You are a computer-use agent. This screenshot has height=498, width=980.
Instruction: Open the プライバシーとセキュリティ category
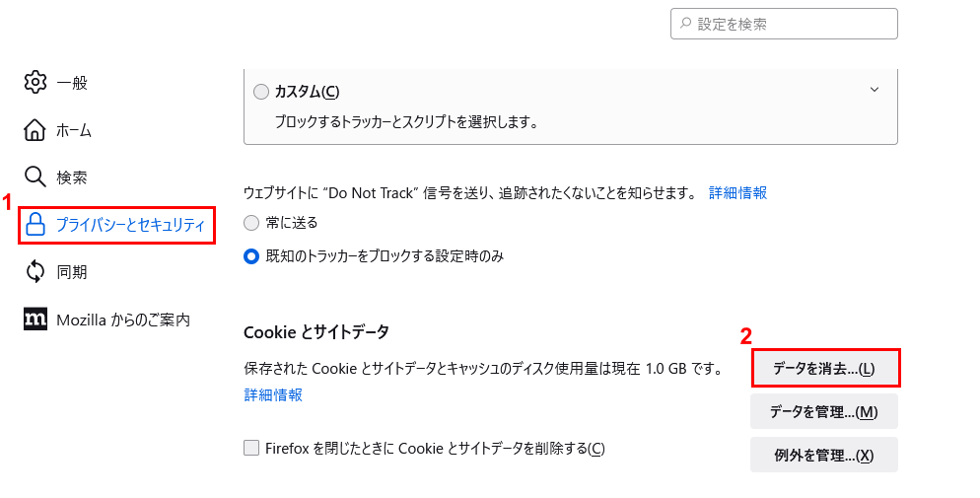tap(117, 225)
